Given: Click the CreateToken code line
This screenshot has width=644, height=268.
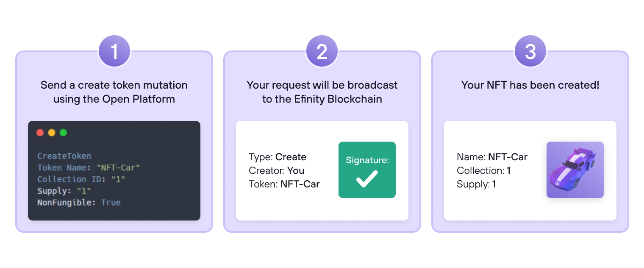Looking at the screenshot, I should tap(64, 156).
